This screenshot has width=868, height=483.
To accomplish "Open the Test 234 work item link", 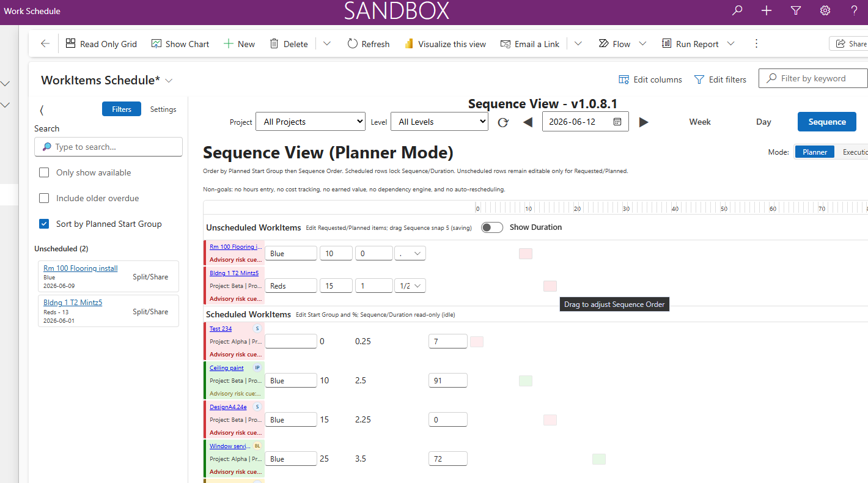I will tap(221, 329).
